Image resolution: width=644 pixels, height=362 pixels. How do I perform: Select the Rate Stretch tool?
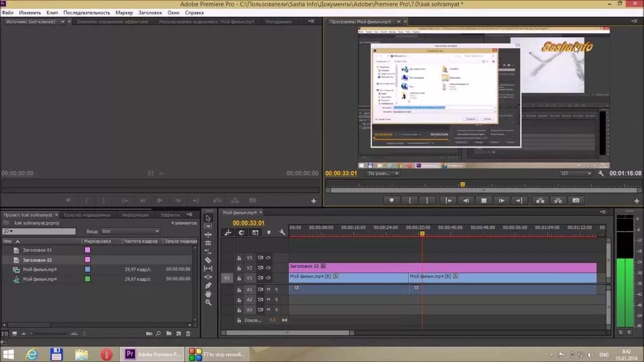pyautogui.click(x=208, y=251)
